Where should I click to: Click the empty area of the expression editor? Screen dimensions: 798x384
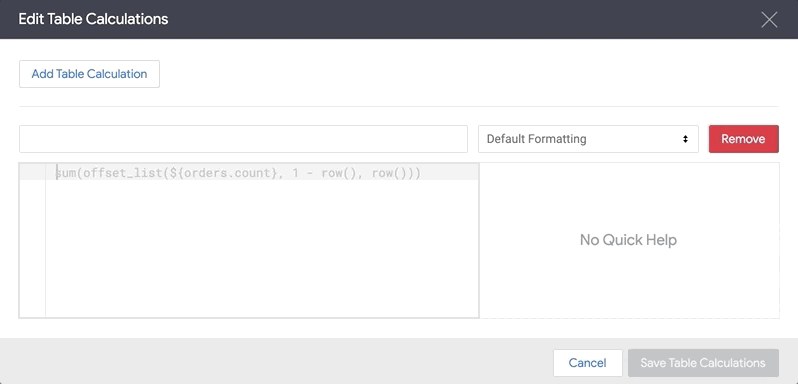click(x=262, y=249)
